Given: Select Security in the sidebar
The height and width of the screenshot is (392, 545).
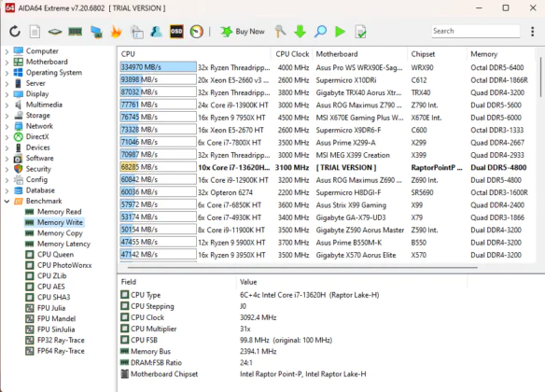Looking at the screenshot, I should 38,169.
